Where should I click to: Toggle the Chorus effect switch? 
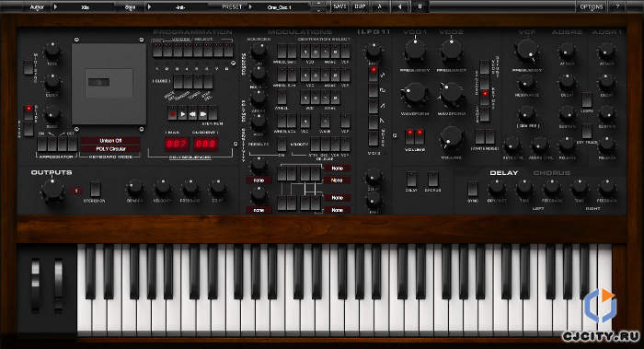432,180
